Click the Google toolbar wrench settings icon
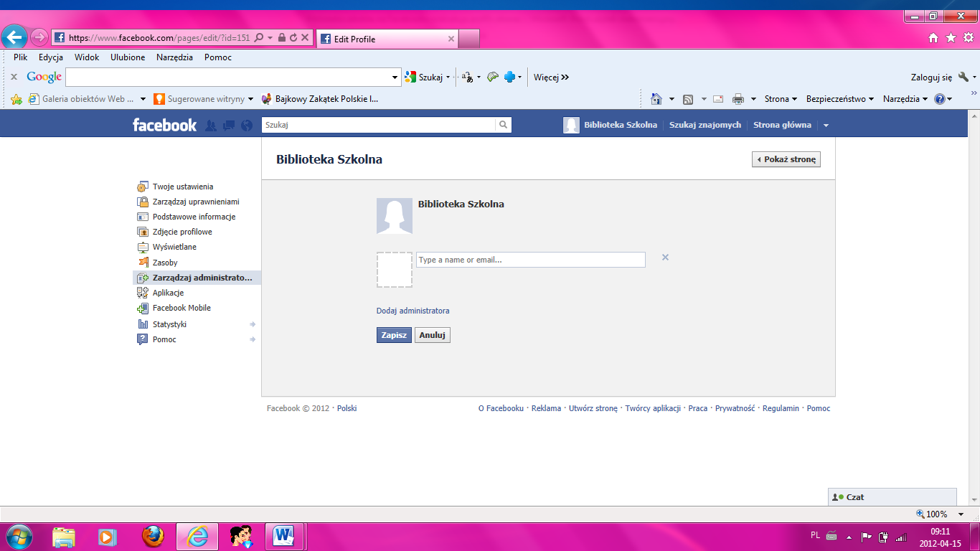Viewport: 980px width, 551px height. click(x=963, y=77)
